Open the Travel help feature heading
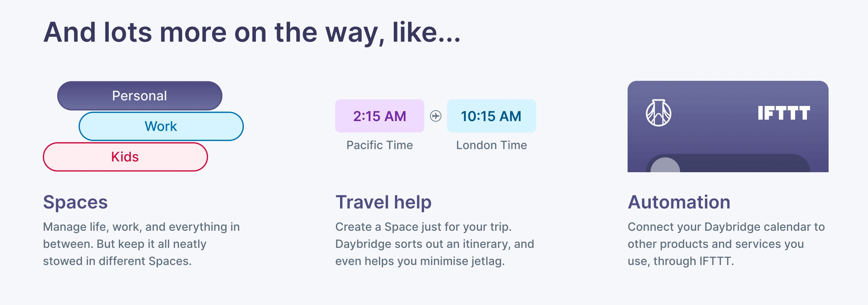 coord(383,202)
